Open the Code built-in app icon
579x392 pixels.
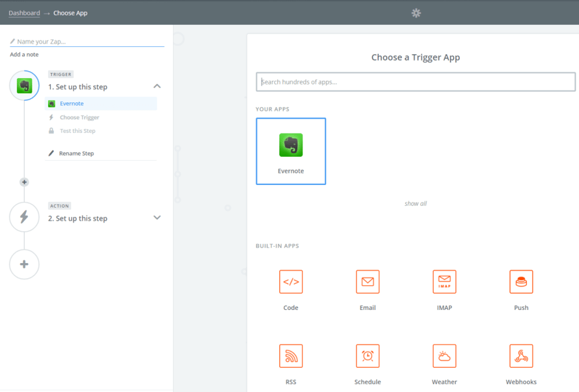[291, 282]
